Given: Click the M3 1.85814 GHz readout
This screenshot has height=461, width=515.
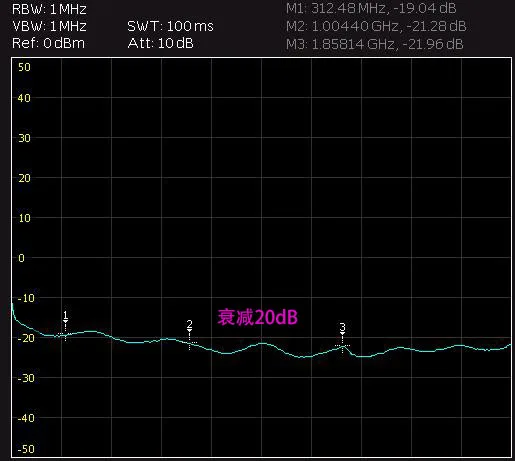Looking at the screenshot, I should tap(375, 44).
